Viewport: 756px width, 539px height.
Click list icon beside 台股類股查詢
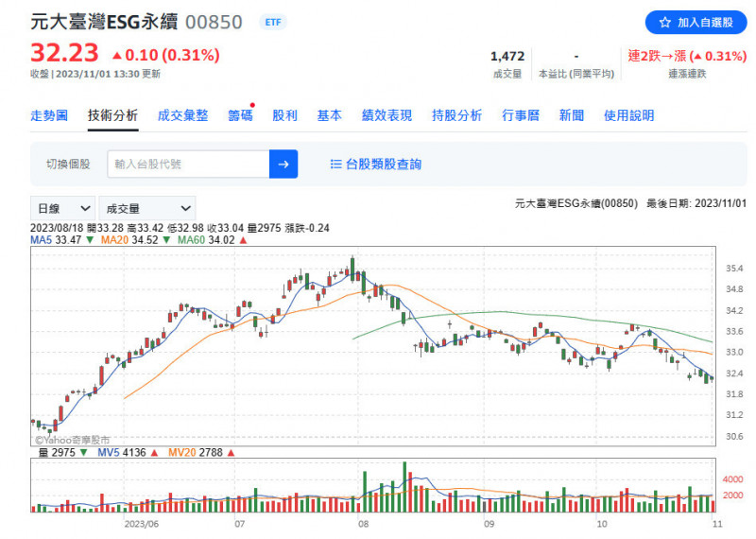(x=335, y=165)
